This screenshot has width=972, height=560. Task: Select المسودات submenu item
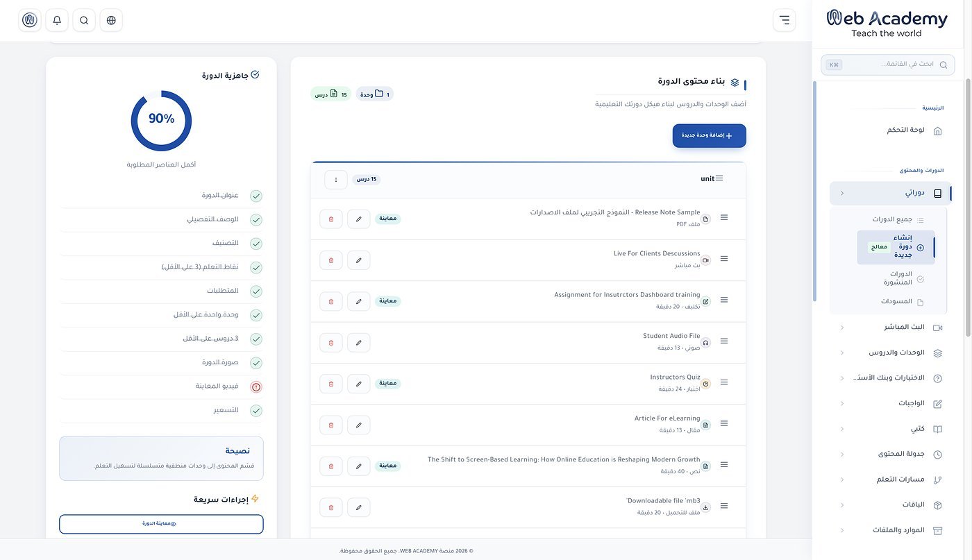[896, 302]
